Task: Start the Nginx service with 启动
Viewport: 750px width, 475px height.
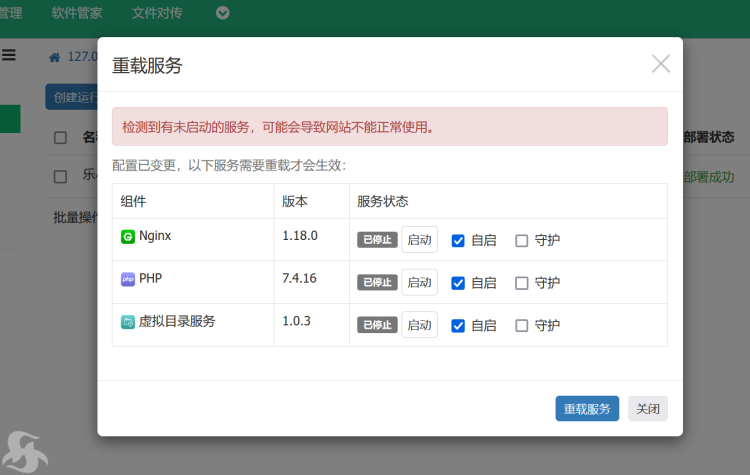Action: (419, 239)
